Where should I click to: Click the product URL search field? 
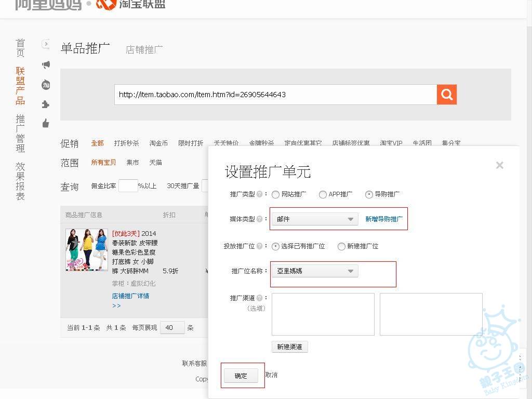click(x=275, y=95)
